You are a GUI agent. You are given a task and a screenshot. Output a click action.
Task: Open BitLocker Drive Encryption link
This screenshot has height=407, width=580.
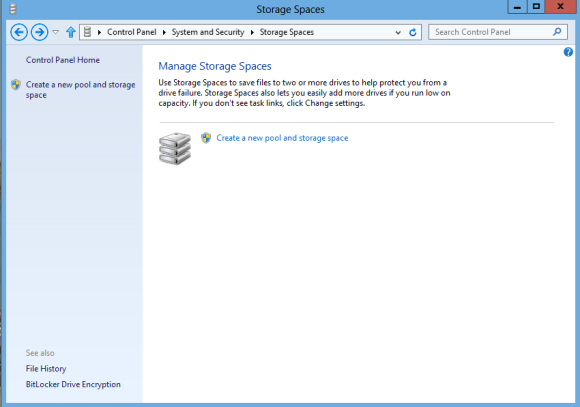click(x=73, y=384)
